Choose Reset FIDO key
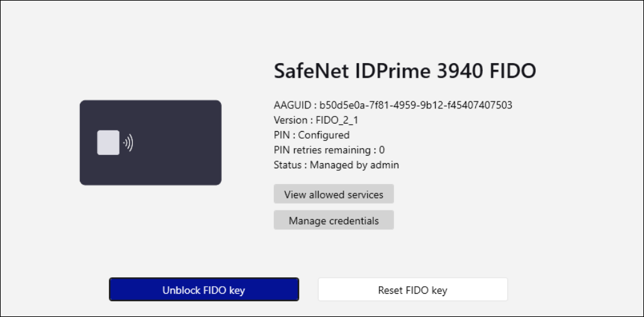Image resolution: width=644 pixels, height=317 pixels. (412, 290)
